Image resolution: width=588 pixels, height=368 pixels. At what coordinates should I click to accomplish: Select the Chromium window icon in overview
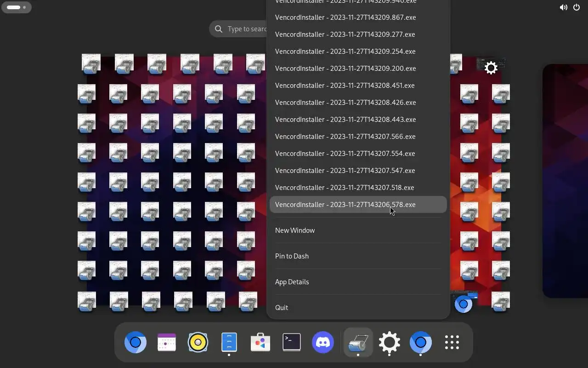click(x=463, y=304)
